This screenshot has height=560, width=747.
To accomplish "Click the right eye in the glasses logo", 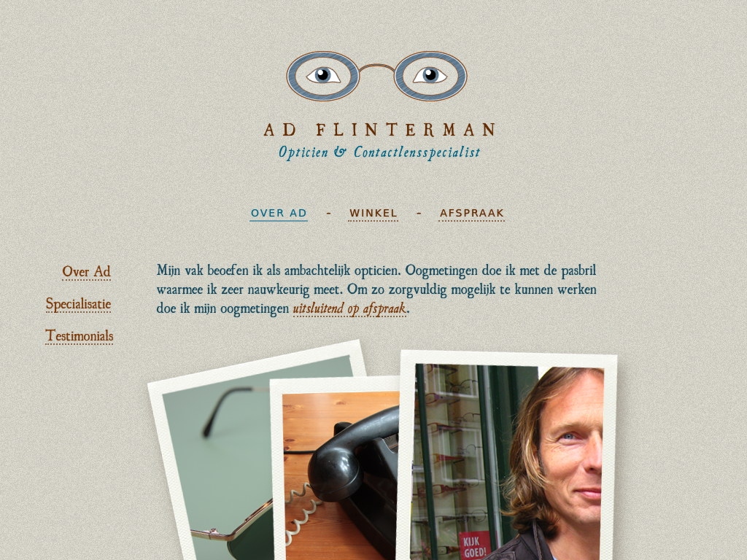I will click(430, 75).
